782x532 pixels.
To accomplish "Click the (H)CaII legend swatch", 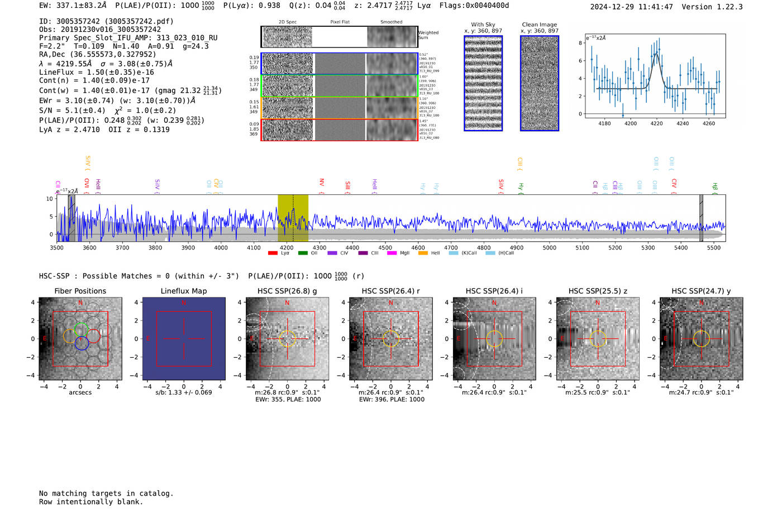I will (x=490, y=253).
